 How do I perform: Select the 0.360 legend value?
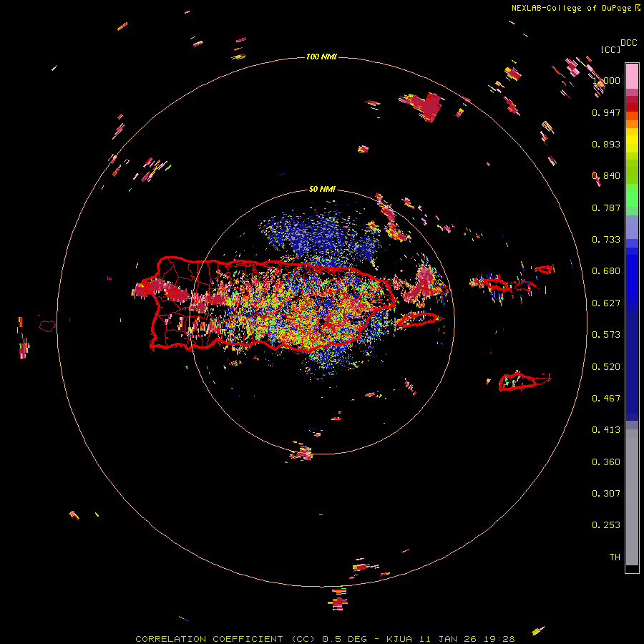tap(606, 462)
